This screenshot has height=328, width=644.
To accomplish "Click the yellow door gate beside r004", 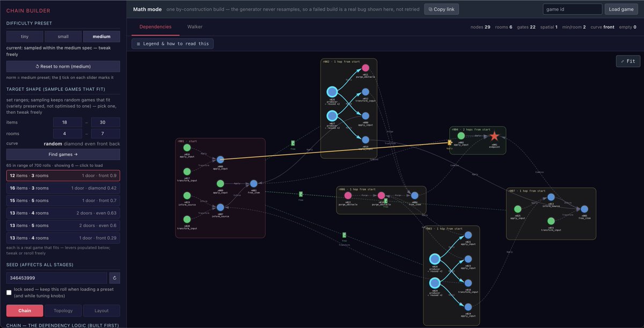I will (x=449, y=143).
